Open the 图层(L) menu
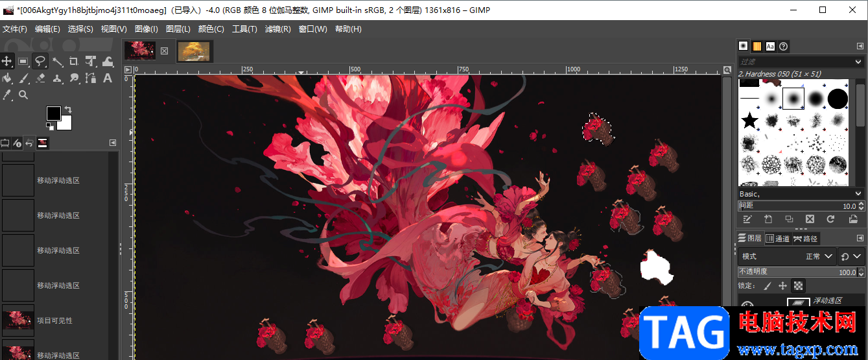Screen dimensions: 868x360 coord(178,29)
